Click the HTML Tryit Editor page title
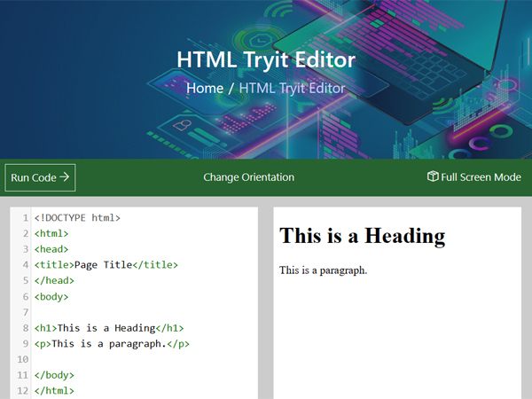 click(266, 59)
